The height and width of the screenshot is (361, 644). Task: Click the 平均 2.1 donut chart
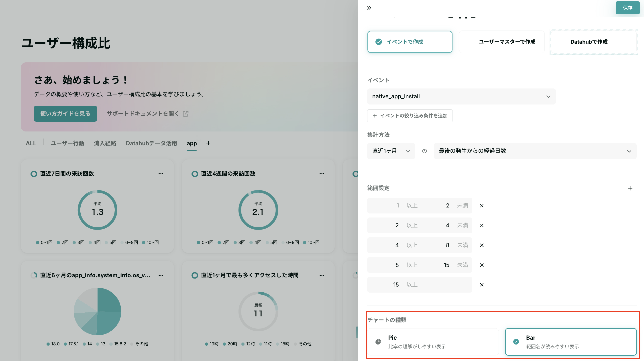coord(258,210)
